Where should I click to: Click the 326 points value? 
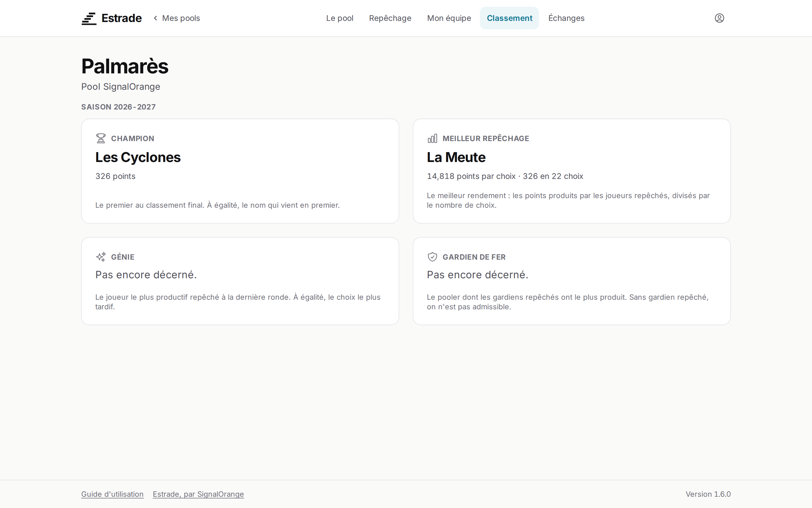(115, 176)
